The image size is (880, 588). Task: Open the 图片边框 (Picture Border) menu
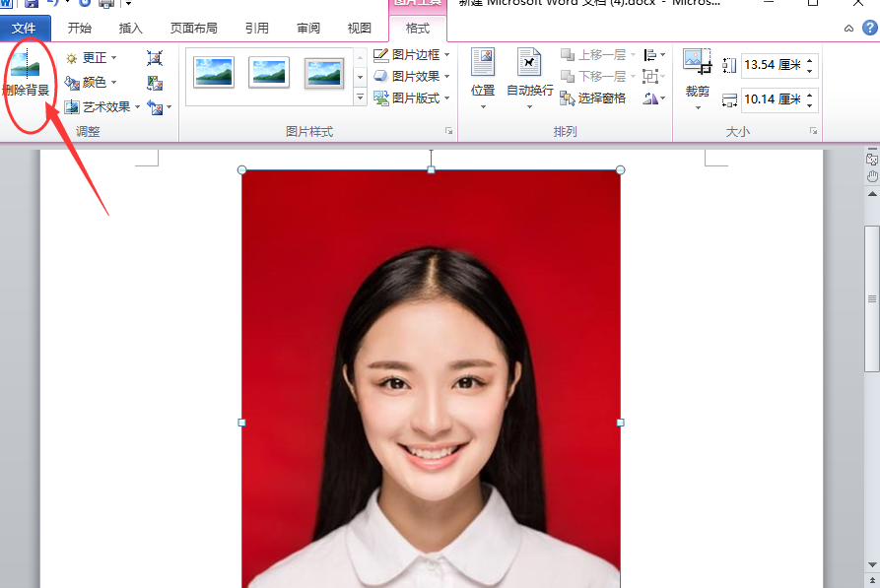tap(411, 54)
